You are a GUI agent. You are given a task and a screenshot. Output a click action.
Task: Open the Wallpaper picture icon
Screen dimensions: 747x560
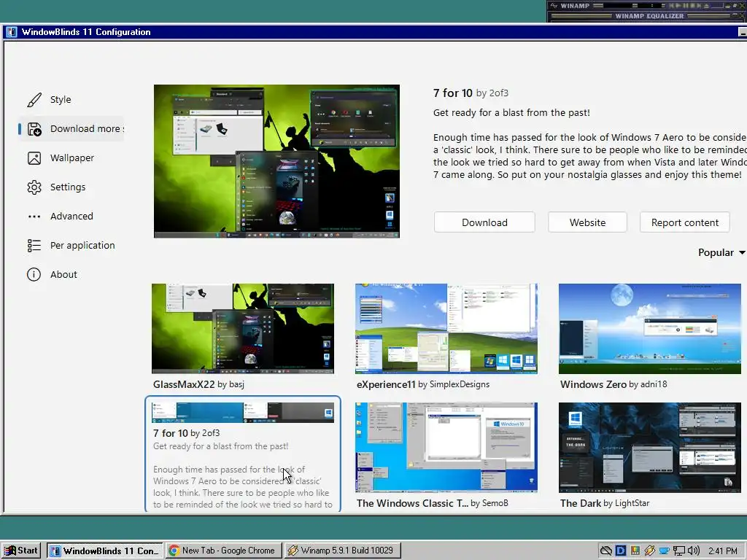click(34, 158)
